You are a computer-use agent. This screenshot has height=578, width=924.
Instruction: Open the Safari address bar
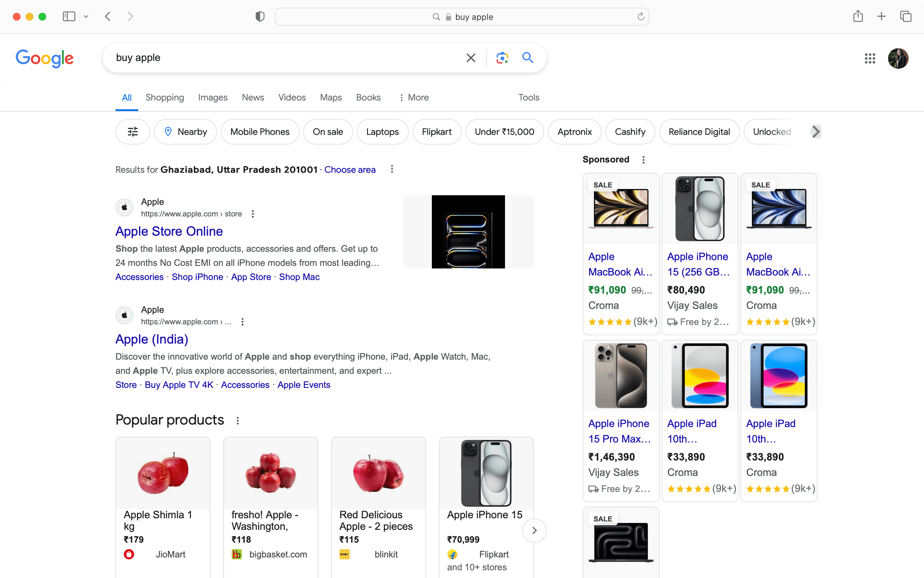click(x=462, y=17)
